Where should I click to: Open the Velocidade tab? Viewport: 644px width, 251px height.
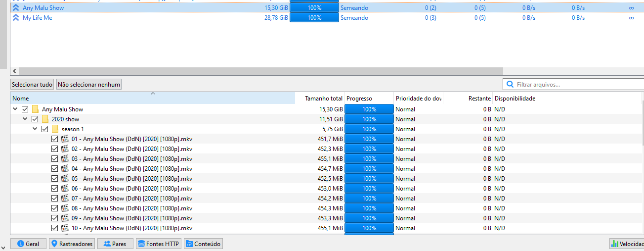[x=627, y=244]
